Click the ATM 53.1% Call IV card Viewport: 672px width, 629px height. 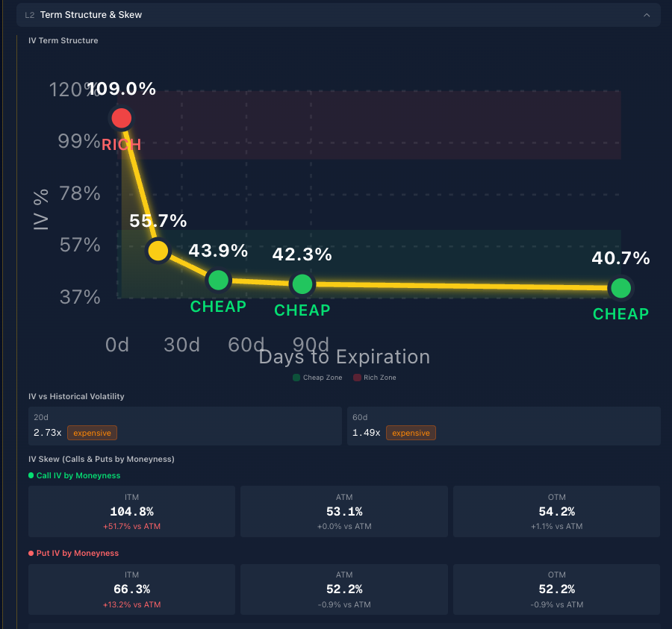tap(343, 511)
